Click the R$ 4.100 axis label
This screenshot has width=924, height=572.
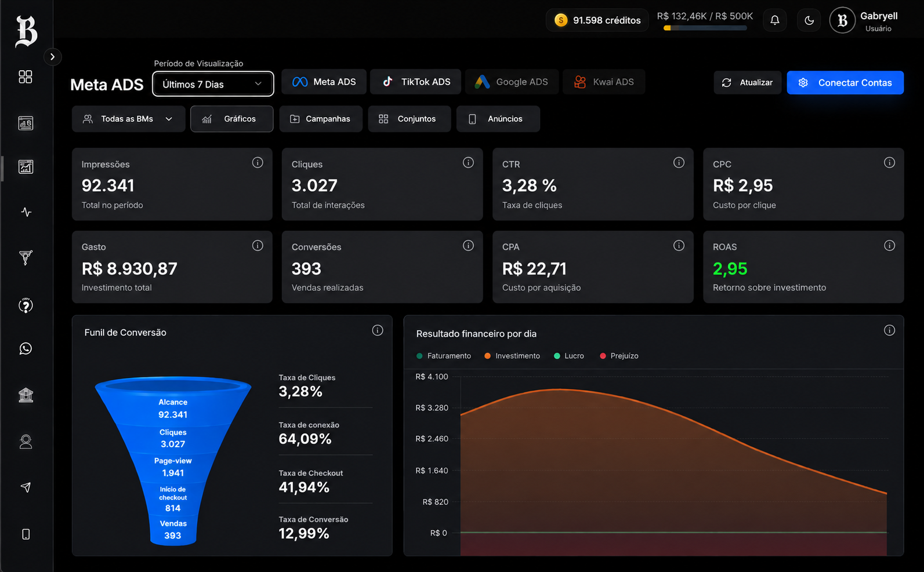click(432, 377)
